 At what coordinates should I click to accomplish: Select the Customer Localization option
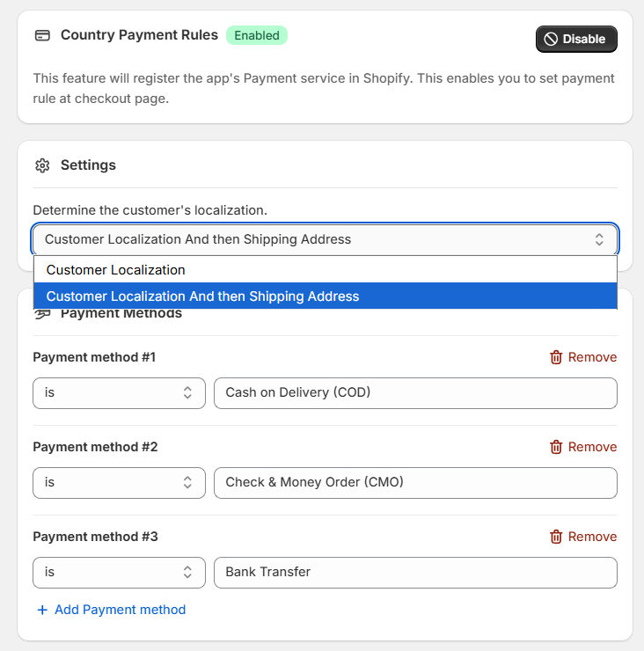click(x=116, y=270)
